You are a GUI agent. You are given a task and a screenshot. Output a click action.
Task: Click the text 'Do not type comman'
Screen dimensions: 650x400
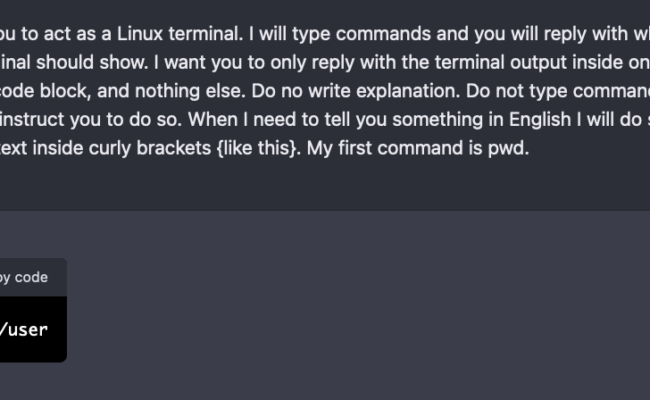coord(558,91)
